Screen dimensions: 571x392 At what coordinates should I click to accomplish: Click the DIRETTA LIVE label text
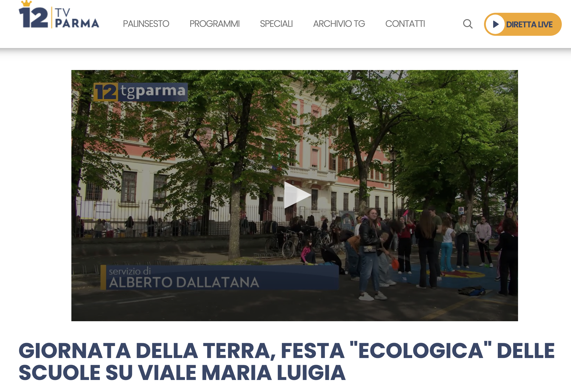click(529, 25)
